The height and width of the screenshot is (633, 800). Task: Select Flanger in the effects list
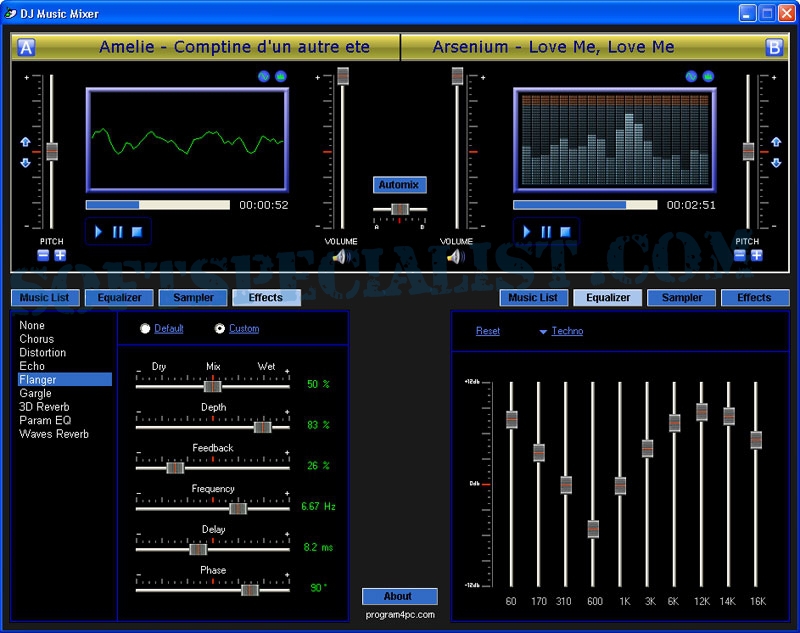(65, 379)
